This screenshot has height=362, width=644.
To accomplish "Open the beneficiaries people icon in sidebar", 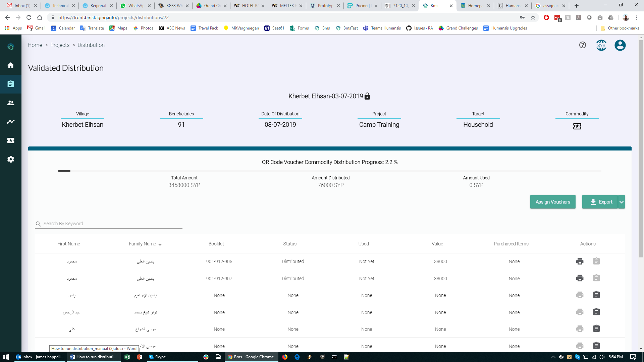I will click(11, 103).
